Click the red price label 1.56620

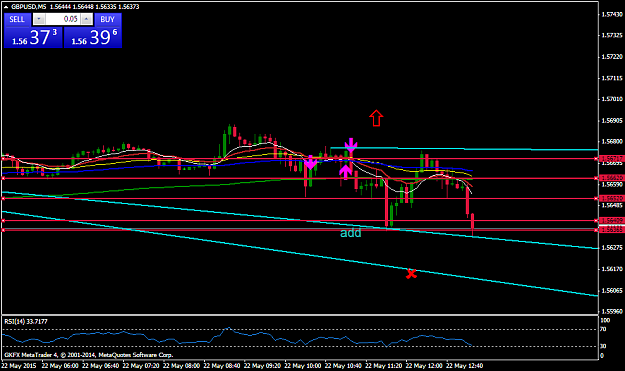point(612,178)
